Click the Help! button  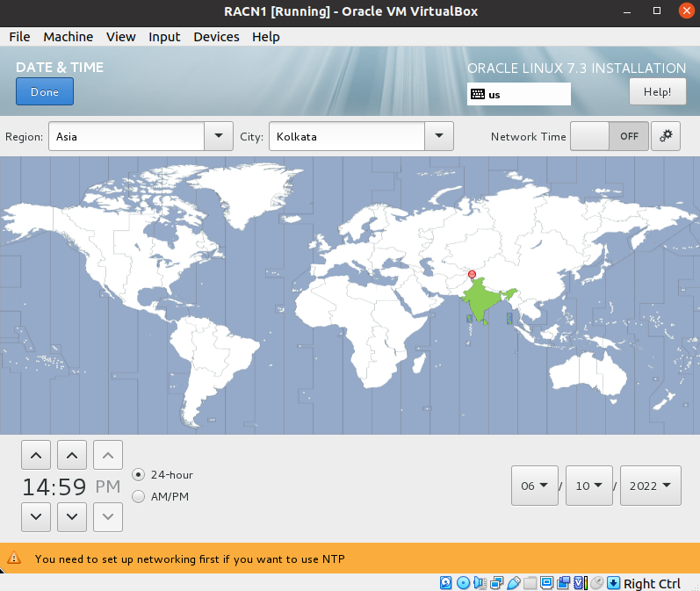[x=657, y=91]
